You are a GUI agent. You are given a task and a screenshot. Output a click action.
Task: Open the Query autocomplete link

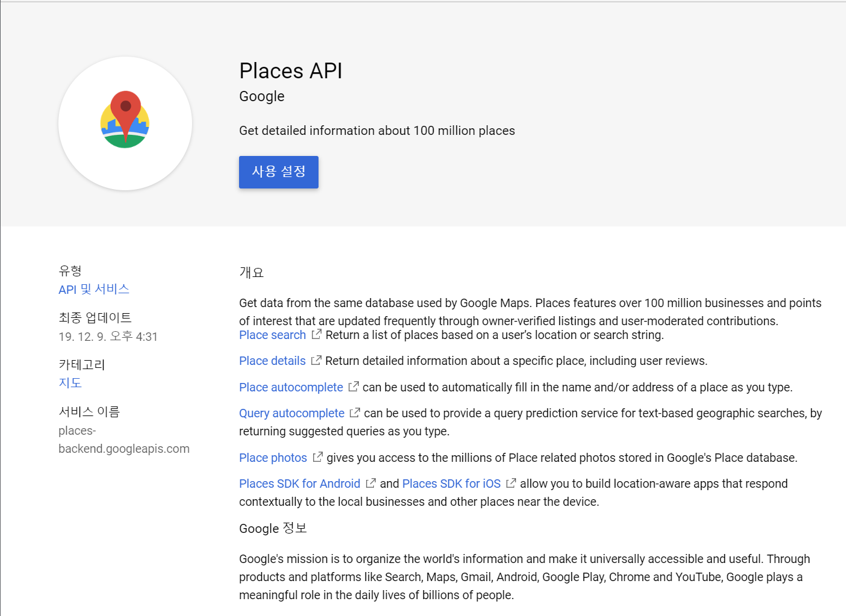[x=291, y=414]
